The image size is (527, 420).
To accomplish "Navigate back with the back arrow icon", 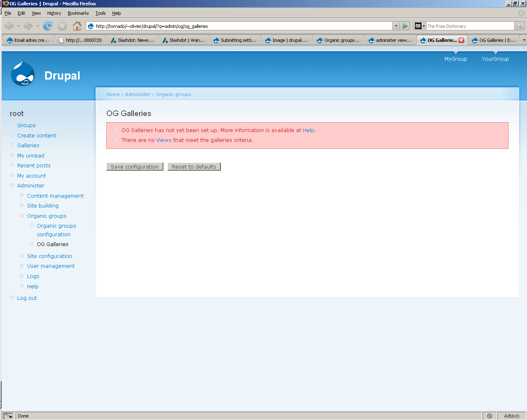I will pyautogui.click(x=9, y=26).
